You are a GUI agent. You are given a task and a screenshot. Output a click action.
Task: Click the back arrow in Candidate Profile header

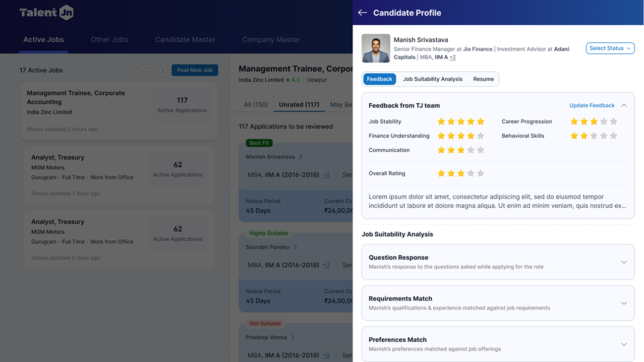pos(362,13)
